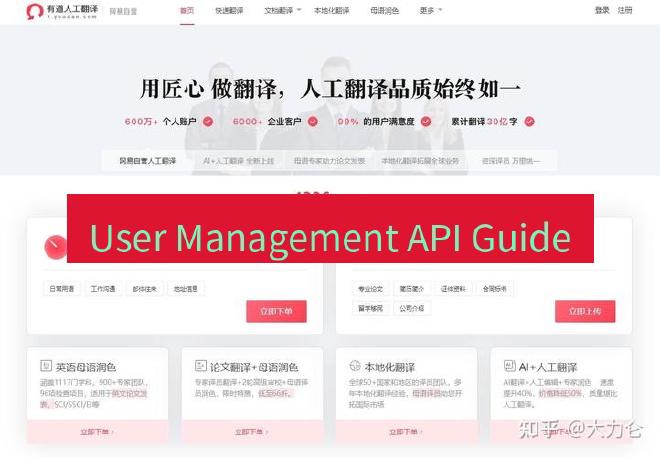The image size is (660, 457).
Task: Click 更多 in the top navigation
Action: (x=427, y=11)
